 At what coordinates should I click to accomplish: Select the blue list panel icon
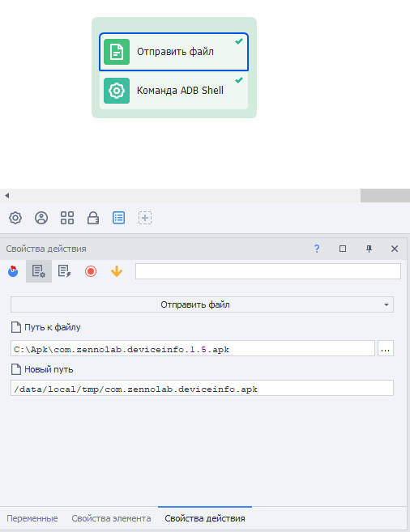tap(119, 218)
